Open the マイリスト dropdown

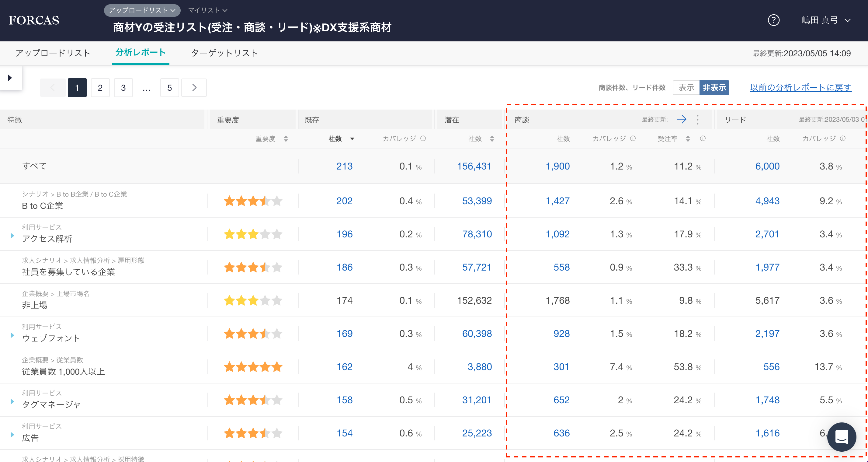click(207, 10)
